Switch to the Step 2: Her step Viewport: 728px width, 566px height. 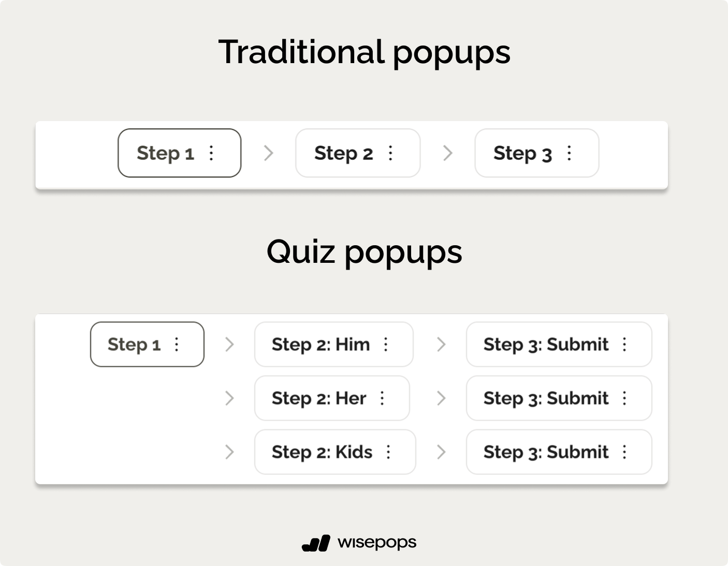(319, 398)
